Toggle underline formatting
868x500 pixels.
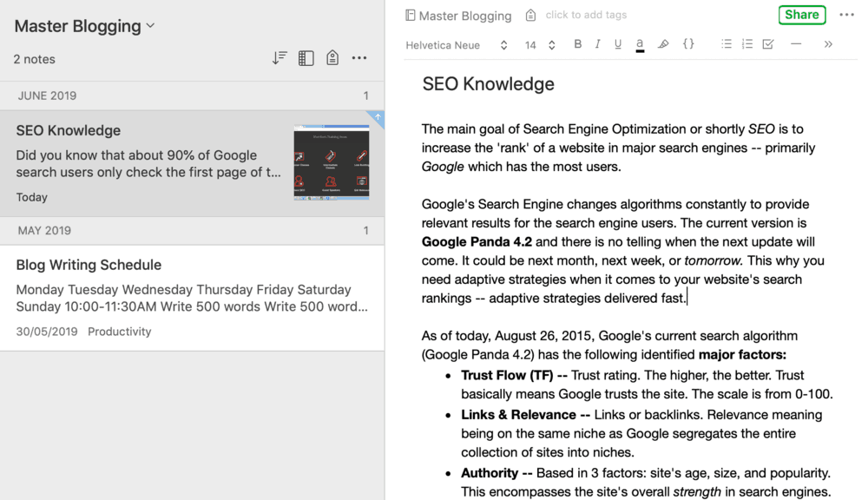click(x=618, y=44)
